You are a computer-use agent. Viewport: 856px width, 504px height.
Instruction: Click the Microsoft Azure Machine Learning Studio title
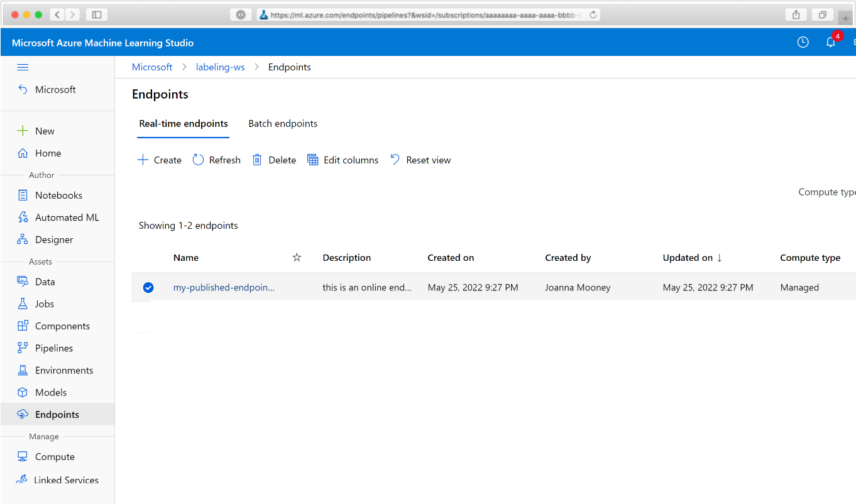point(103,43)
